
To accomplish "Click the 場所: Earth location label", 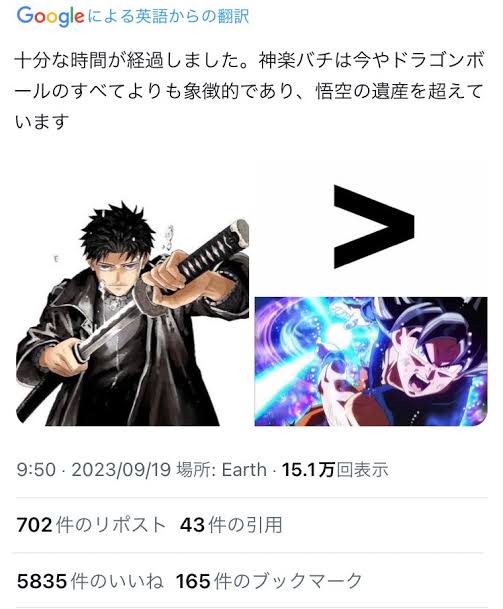I will click(x=221, y=470).
